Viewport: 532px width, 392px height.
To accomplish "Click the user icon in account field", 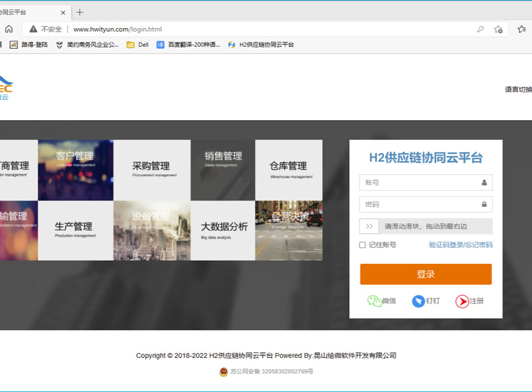I will pos(484,182).
